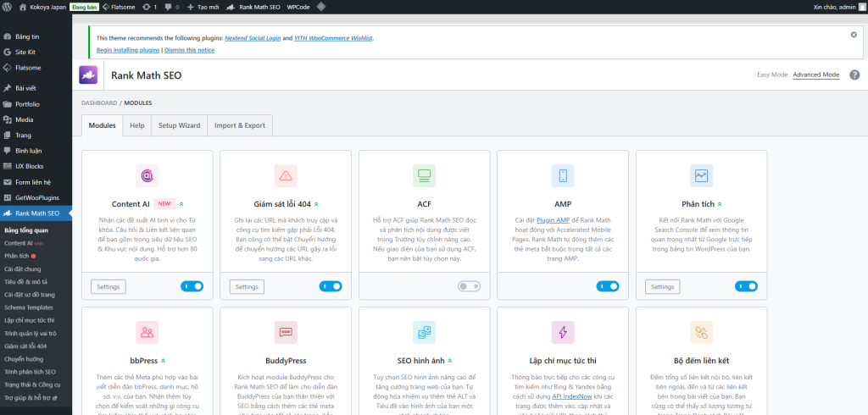
Task: Click the DASHBOARD breadcrumb link
Action: [100, 103]
